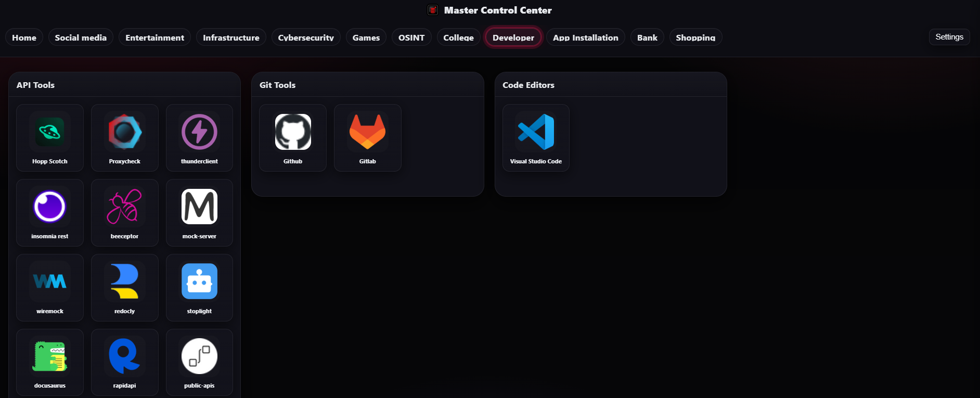Open the Settings button
Image resolution: width=980 pixels, height=398 pixels.
coord(949,37)
